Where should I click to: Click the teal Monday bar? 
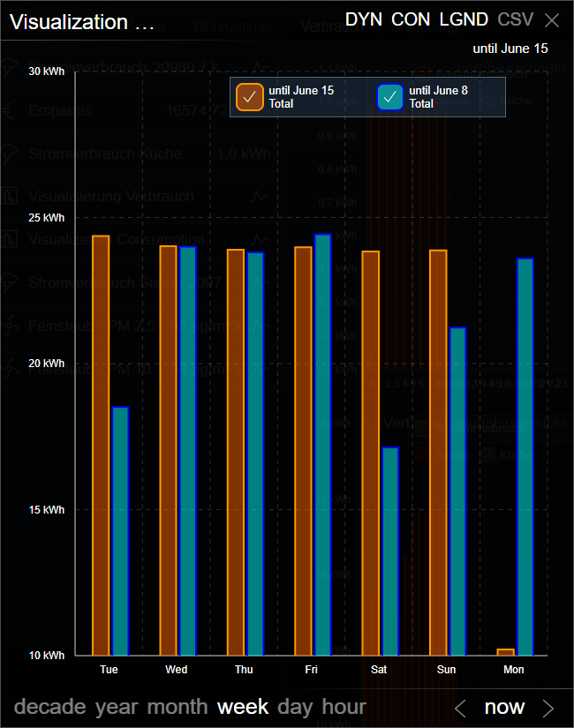[525, 457]
